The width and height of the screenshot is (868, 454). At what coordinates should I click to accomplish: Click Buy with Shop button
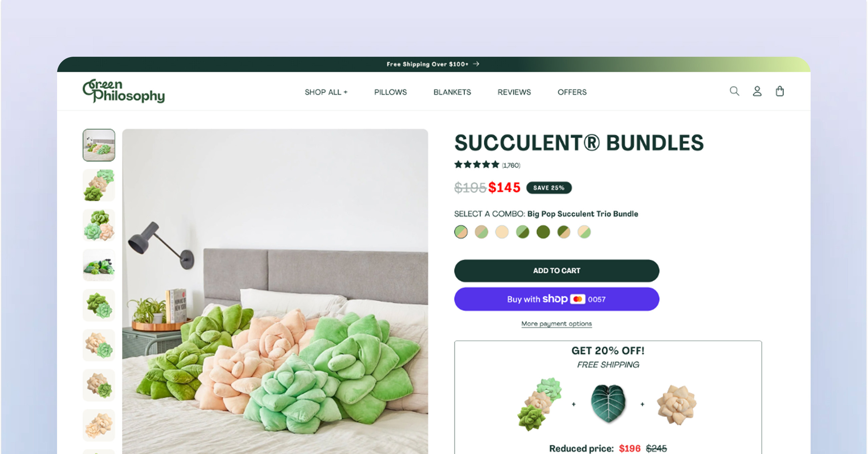point(557,299)
